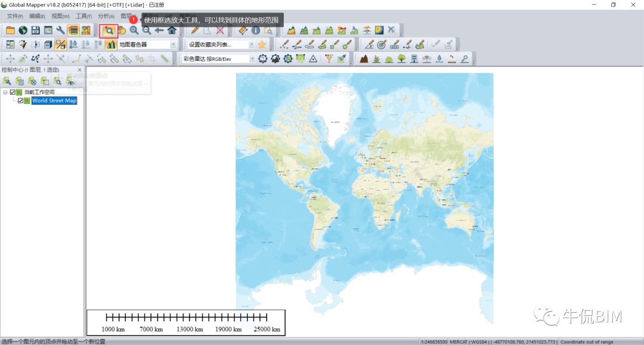Open the 视图(W) menu

click(x=60, y=16)
